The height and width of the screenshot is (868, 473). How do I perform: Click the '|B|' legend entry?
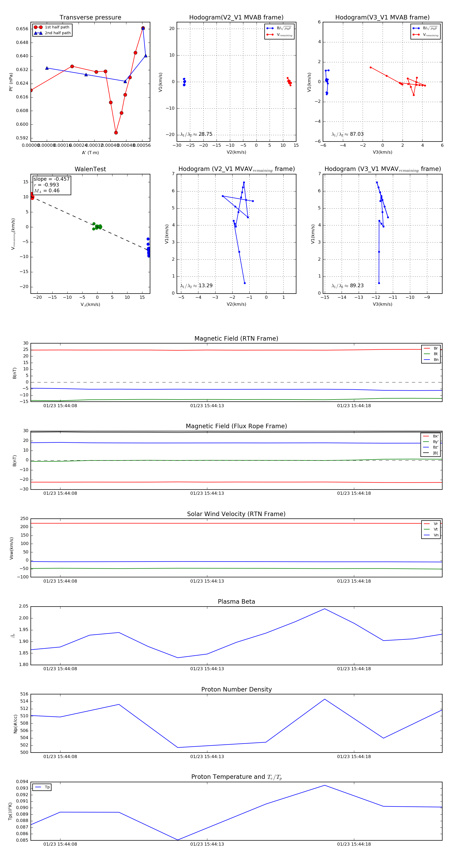(x=431, y=453)
